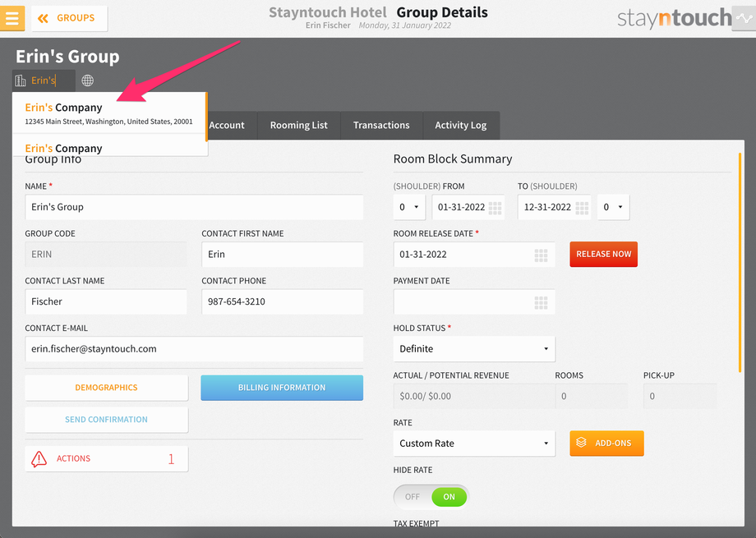
Task: Expand the Rate dropdown showing Custom Rate
Action: [474, 444]
